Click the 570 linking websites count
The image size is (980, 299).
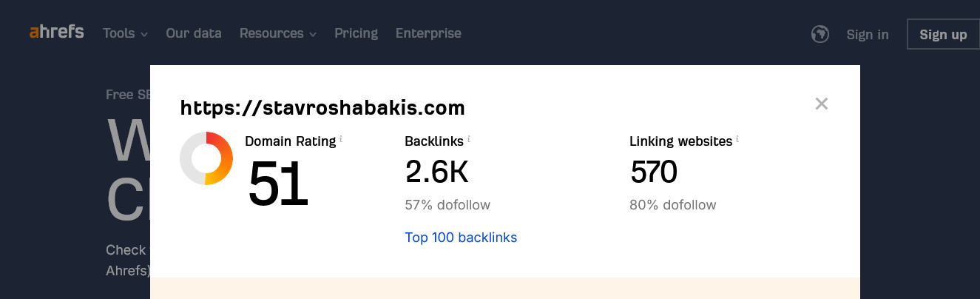pos(654,172)
